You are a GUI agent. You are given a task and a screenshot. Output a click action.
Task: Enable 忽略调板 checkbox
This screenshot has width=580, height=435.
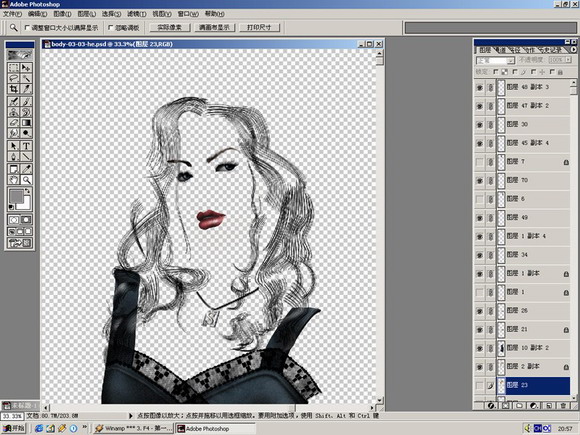111,28
